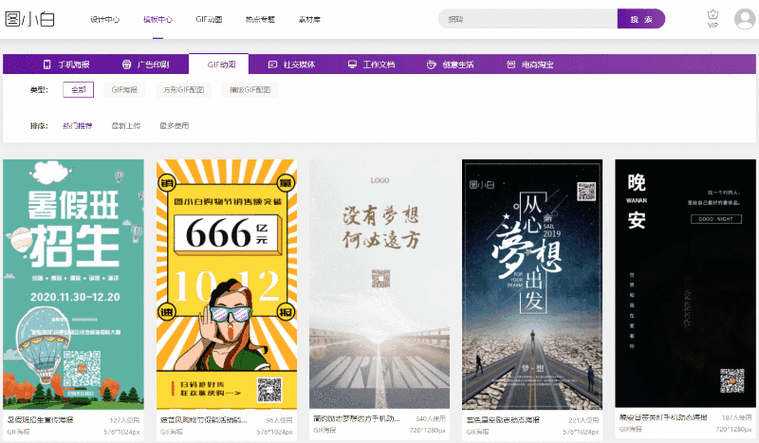This screenshot has height=443, width=759.
Task: Click the monitor icon beside 工作文档
Action: (352, 64)
